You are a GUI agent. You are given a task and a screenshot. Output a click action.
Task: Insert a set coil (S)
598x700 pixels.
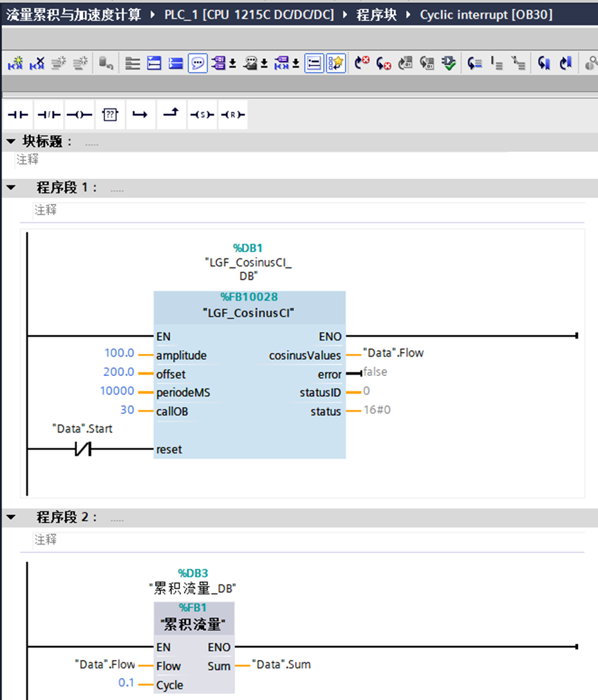(202, 115)
